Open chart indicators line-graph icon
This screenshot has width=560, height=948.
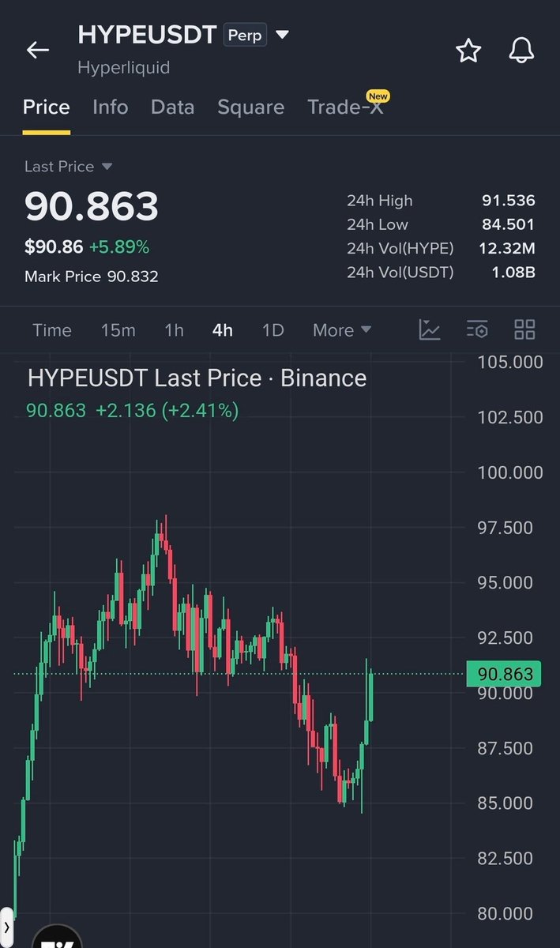pyautogui.click(x=430, y=329)
